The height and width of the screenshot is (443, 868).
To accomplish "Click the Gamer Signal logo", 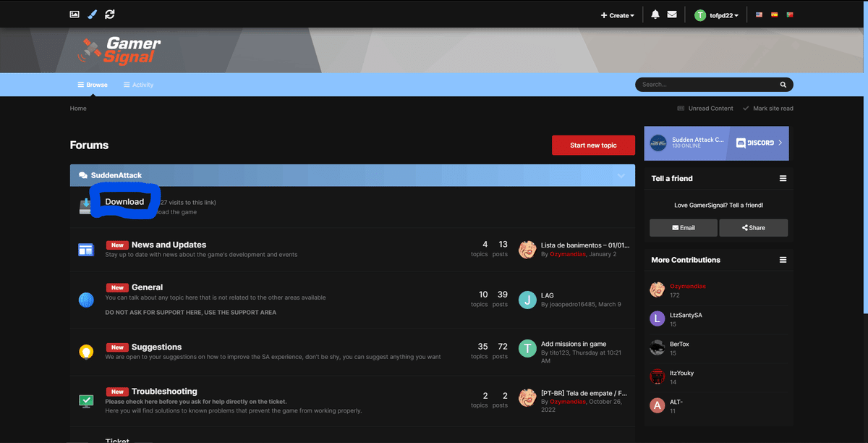I will coord(119,50).
